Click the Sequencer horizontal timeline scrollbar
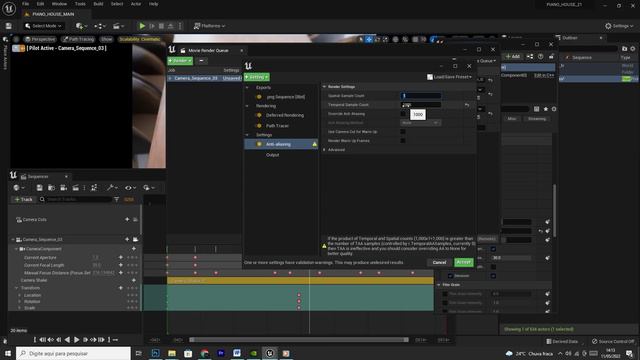This screenshot has height=360, width=640. pyautogui.click(x=298, y=340)
